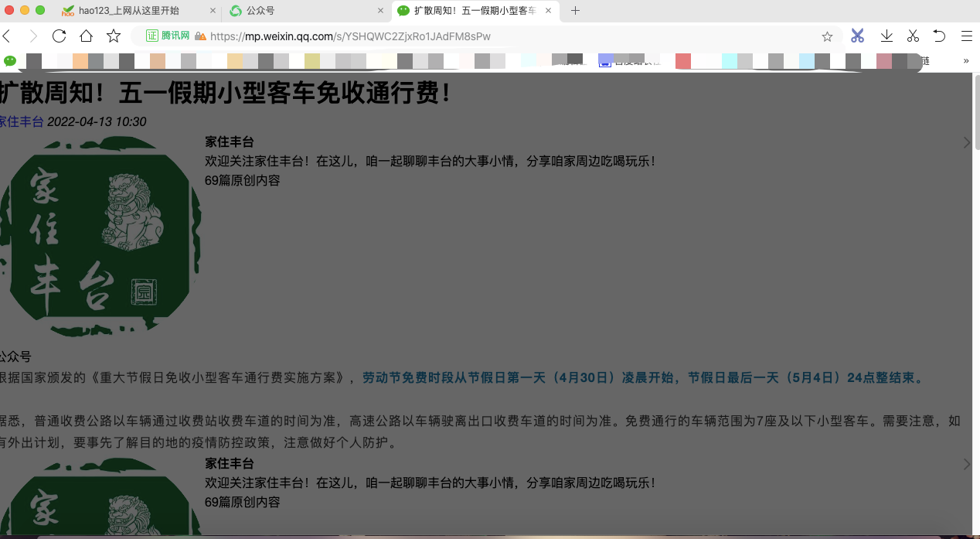The height and width of the screenshot is (539, 980).
Task: Click the page vertical scrollbar thumb
Action: click(x=977, y=112)
